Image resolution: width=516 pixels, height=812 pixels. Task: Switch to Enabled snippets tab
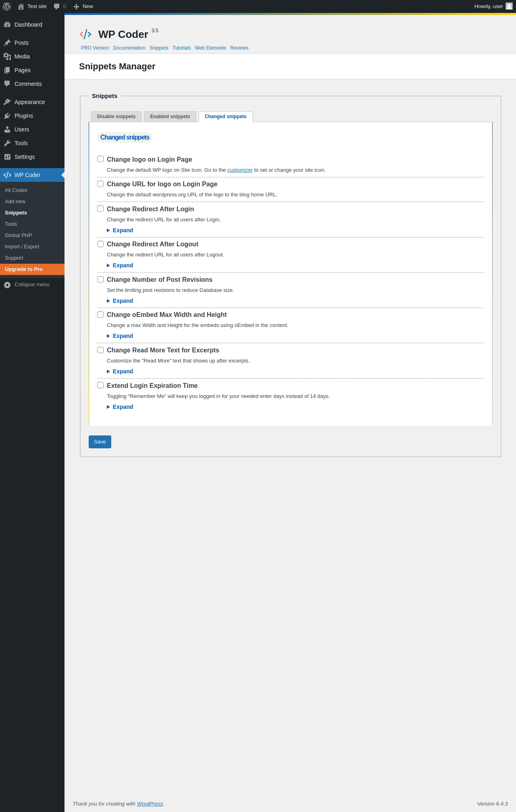click(x=170, y=117)
